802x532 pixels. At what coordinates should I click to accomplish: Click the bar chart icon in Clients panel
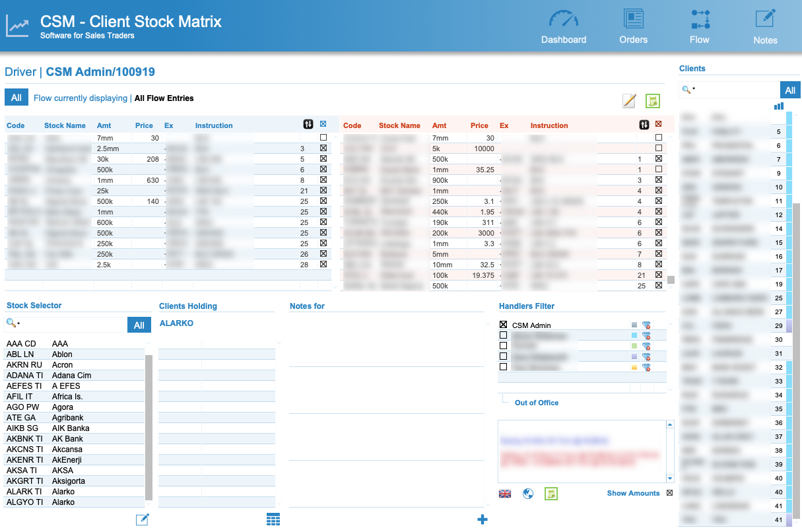click(x=779, y=106)
